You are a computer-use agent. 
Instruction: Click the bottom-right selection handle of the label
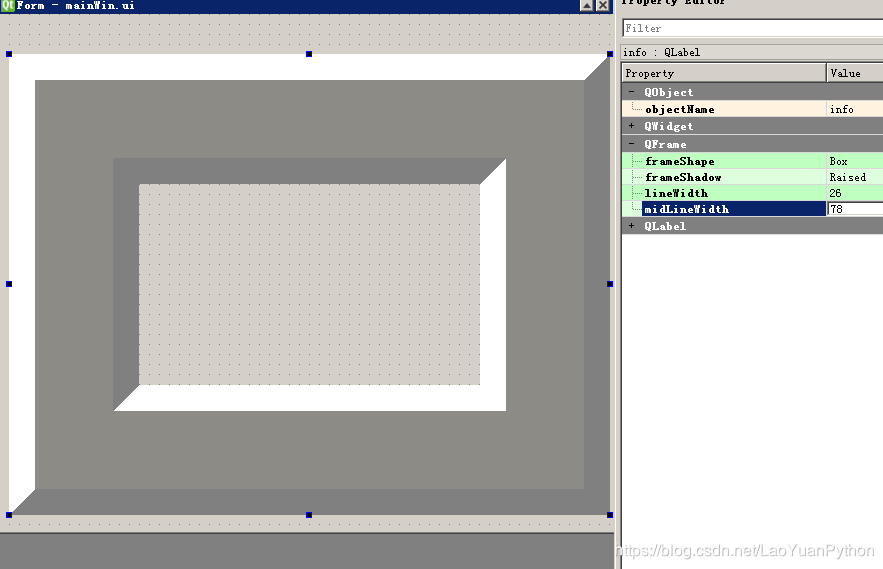coord(610,515)
